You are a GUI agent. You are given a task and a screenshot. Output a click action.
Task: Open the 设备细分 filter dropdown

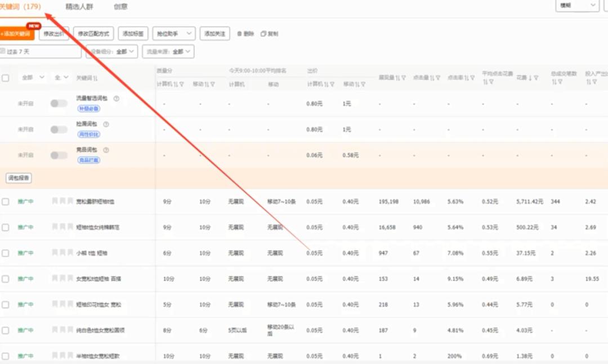click(x=111, y=52)
